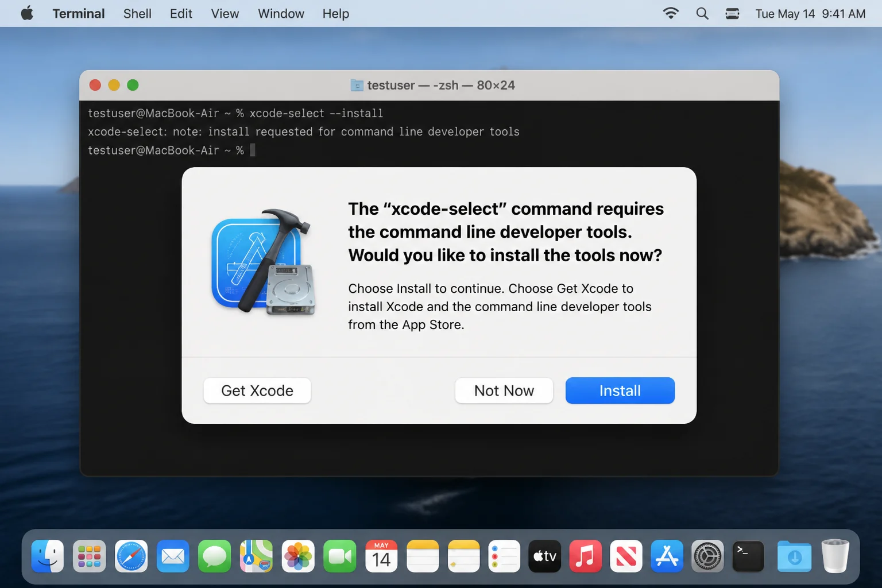Open Notes from the Dock
This screenshot has width=882, height=588.
point(423,556)
